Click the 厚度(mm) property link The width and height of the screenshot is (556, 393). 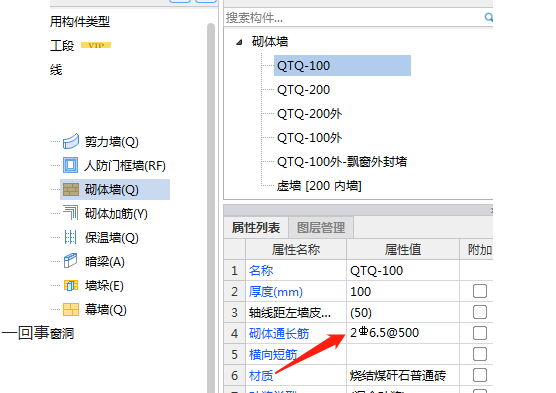click(x=276, y=292)
